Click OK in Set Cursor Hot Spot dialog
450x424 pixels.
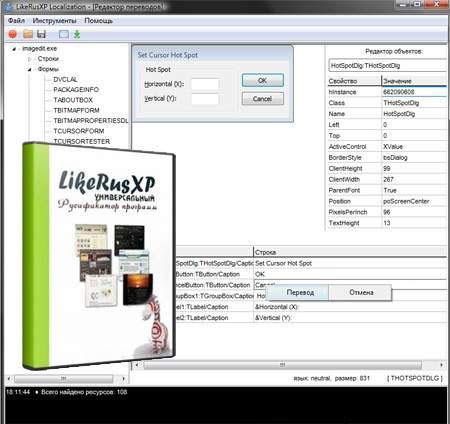pyautogui.click(x=263, y=80)
